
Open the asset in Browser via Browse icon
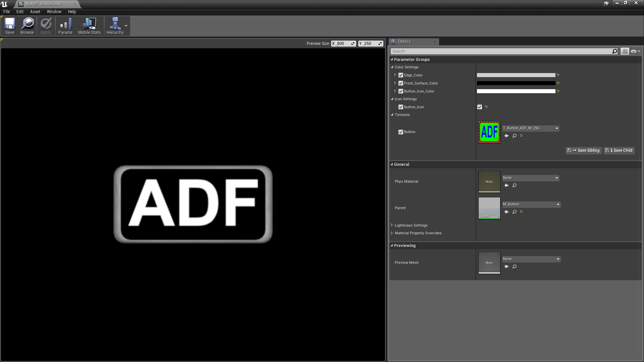click(27, 26)
